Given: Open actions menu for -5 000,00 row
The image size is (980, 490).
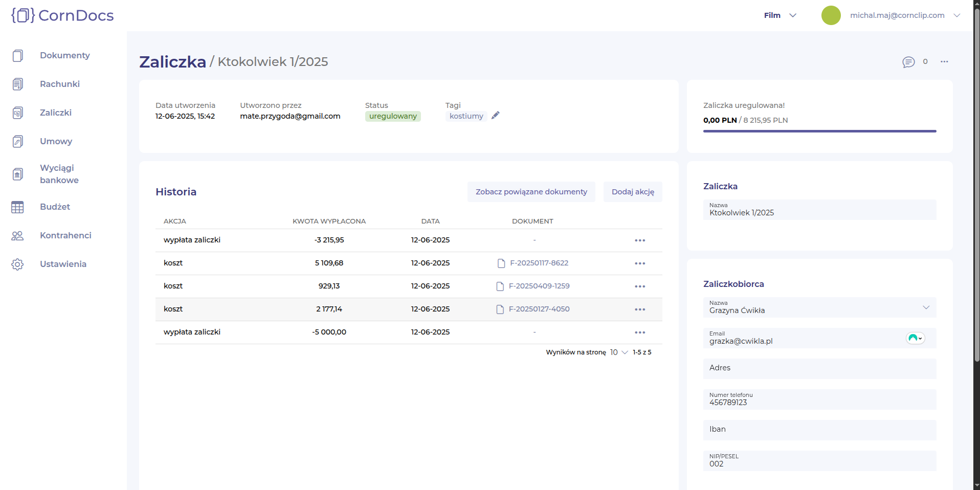Looking at the screenshot, I should (640, 332).
